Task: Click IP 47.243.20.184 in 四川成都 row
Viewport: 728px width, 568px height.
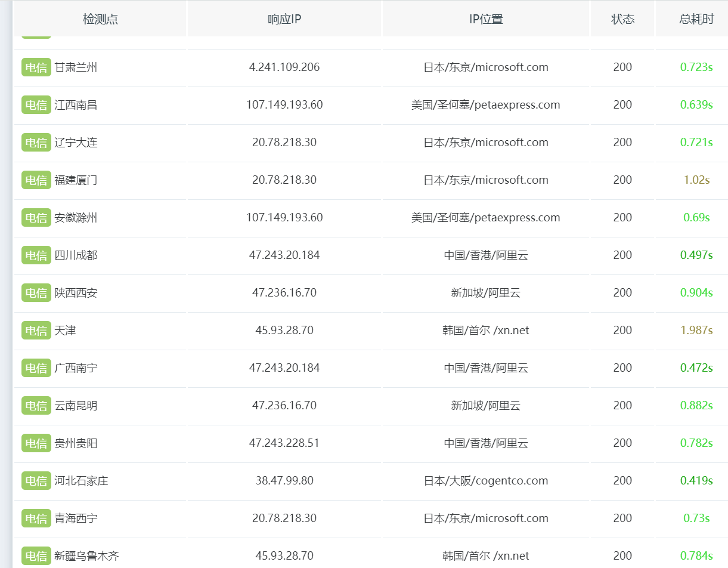Action: click(284, 255)
